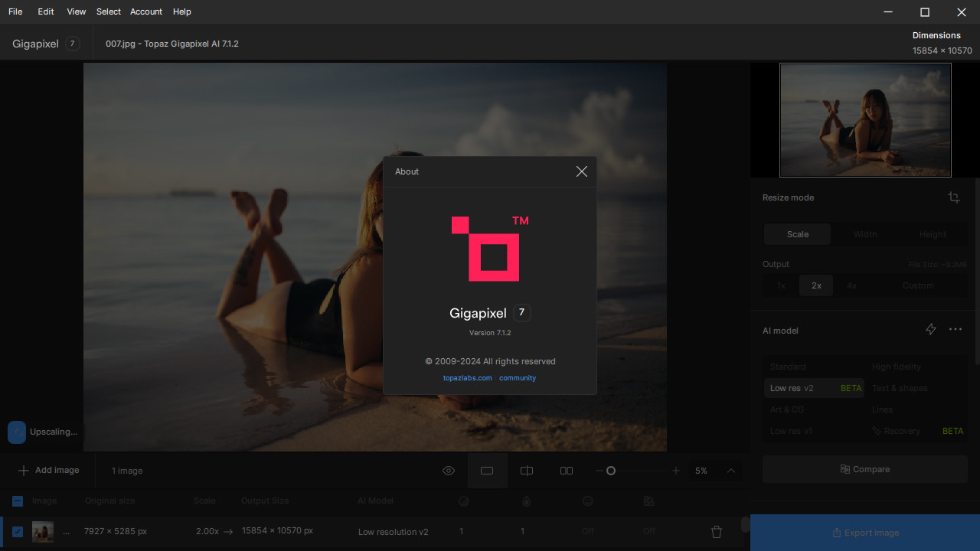Switch to the Width resize mode tab
The height and width of the screenshot is (551, 980).
point(864,234)
